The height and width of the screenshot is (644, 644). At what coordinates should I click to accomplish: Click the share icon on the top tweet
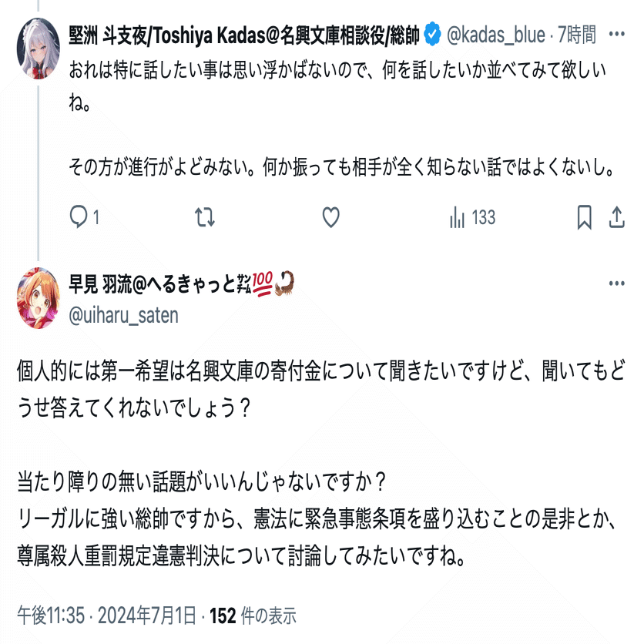click(x=617, y=218)
